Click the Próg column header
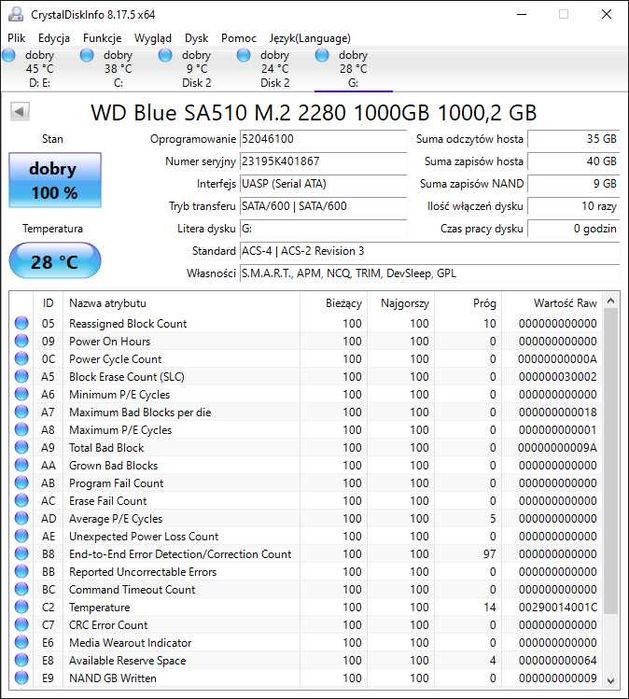This screenshot has height=699, width=629. 485,304
